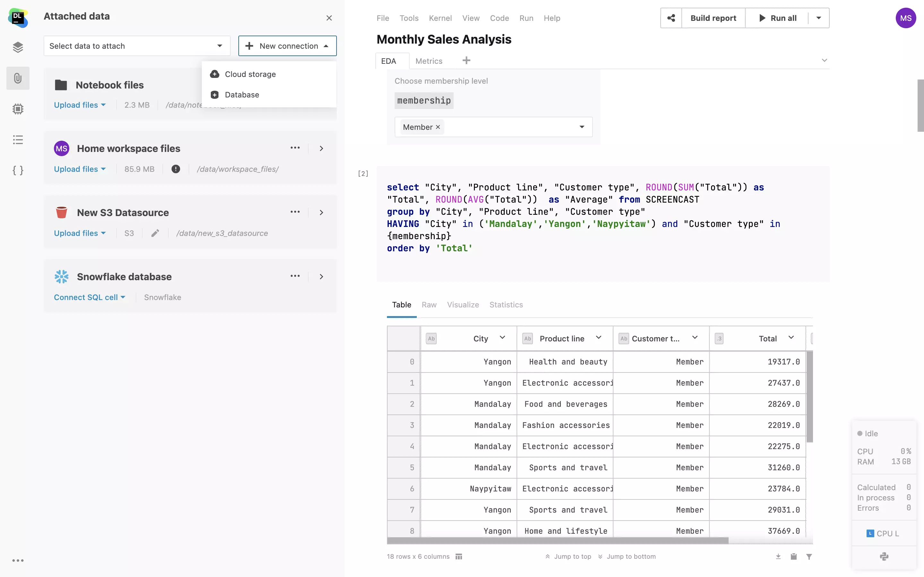
Task: Click the table horizontal scrollbar
Action: [x=558, y=541]
